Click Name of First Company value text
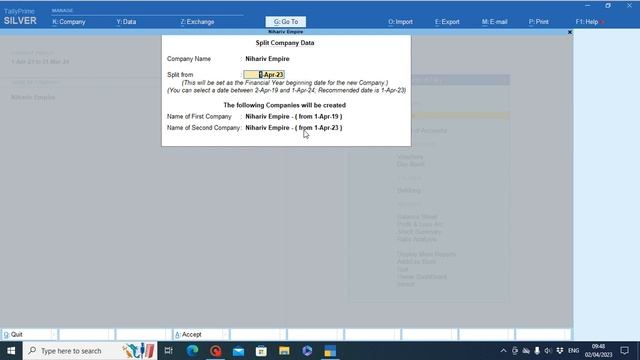The image size is (640, 360). (294, 117)
